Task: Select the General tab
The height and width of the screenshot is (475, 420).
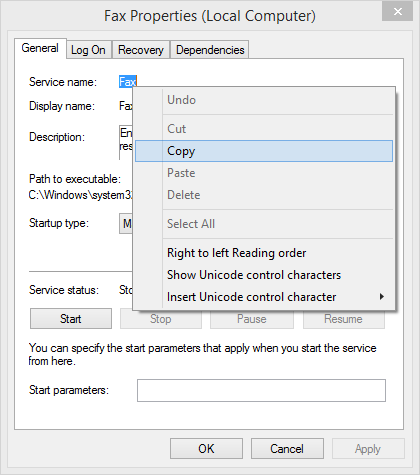Action: (x=40, y=48)
